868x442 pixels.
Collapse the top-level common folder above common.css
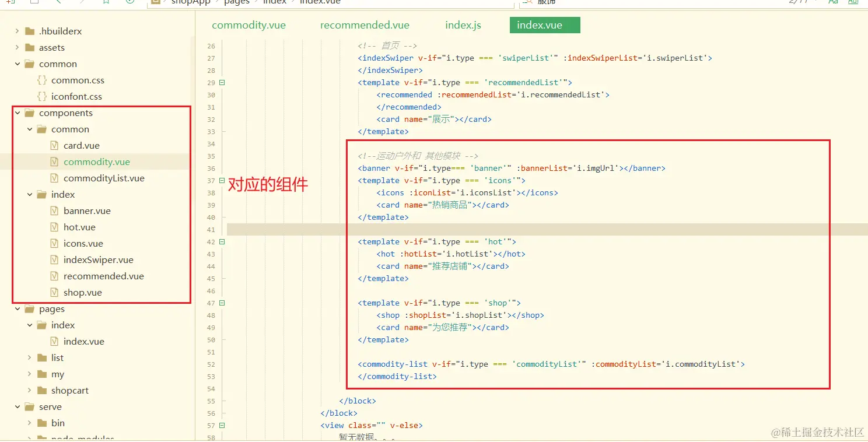pyautogui.click(x=17, y=64)
